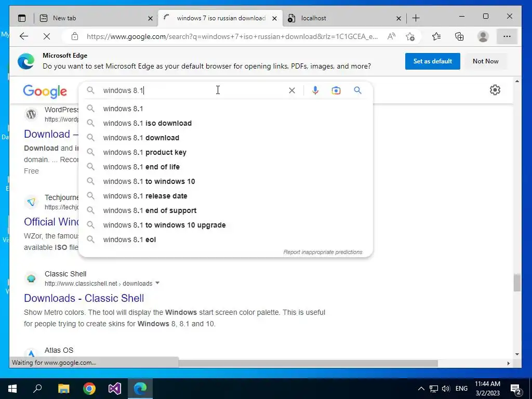Launch Visual Studio from the taskbar

[x=115, y=389]
